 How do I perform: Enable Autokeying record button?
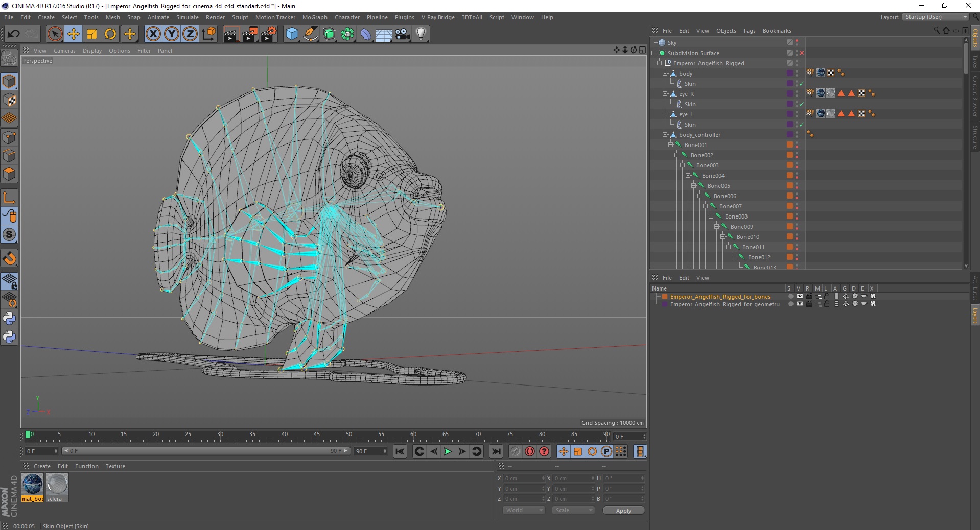530,451
